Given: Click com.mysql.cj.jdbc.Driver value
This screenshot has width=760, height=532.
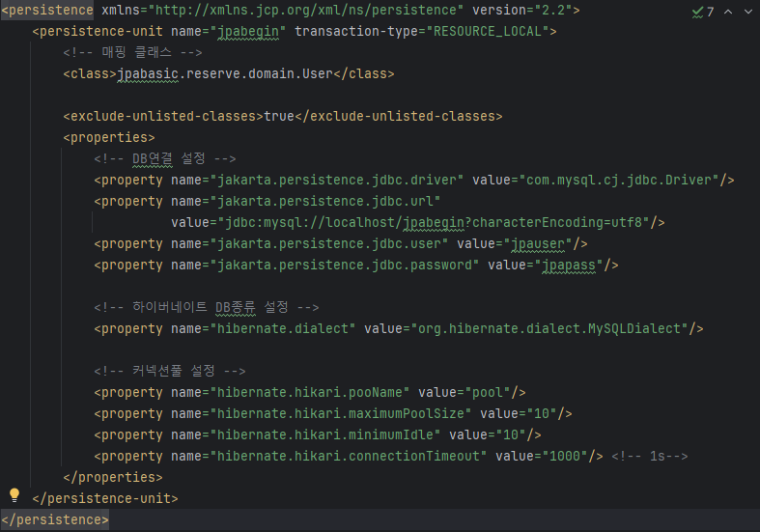Looking at the screenshot, I should pyautogui.click(x=619, y=180).
